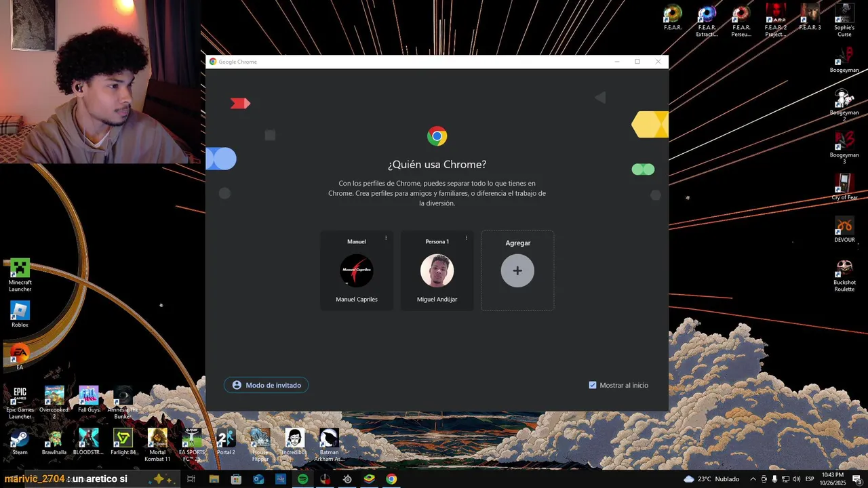Add a new Chrome profile with plus button
868x488 pixels.
517,270
